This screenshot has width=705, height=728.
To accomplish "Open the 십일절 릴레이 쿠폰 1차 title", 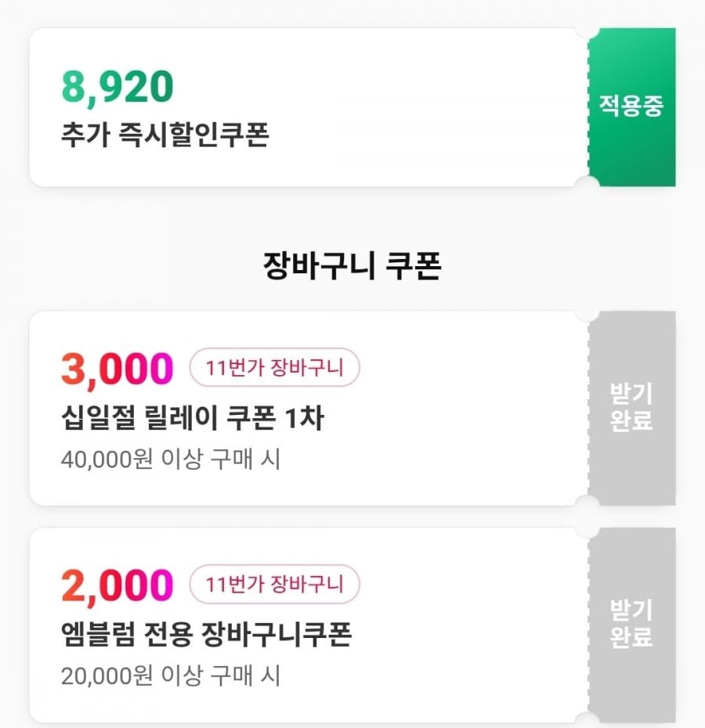I will (x=193, y=419).
